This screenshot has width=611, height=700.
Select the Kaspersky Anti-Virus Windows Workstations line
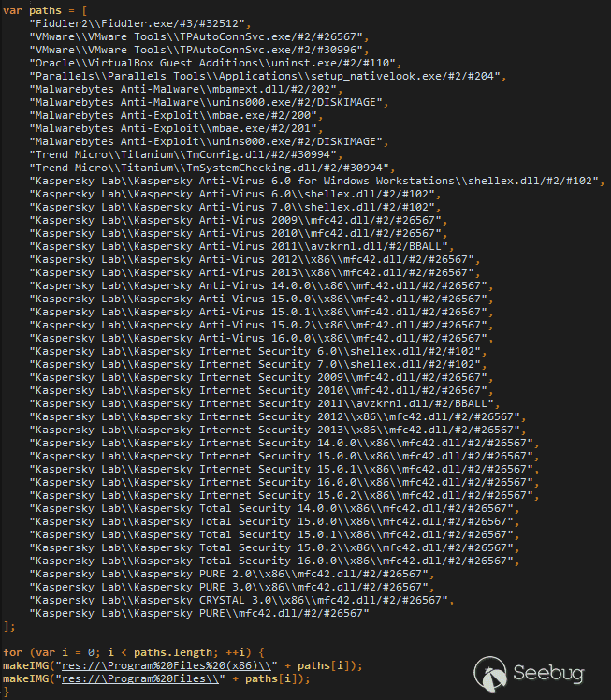(316, 180)
